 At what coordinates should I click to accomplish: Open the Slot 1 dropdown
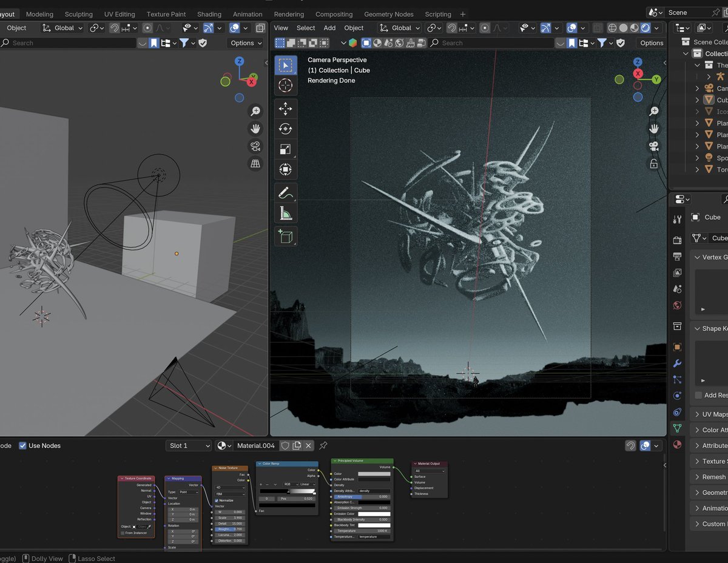189,445
